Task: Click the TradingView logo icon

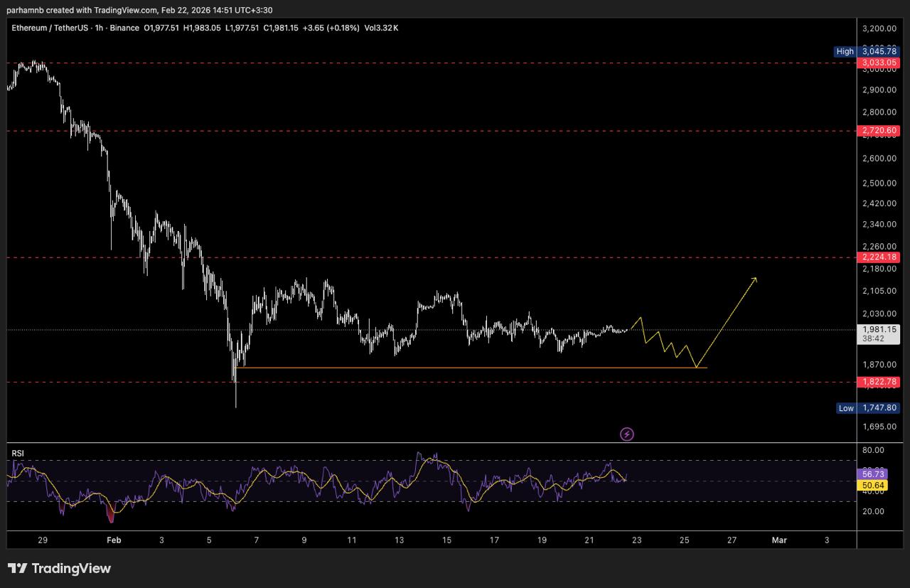Action: tap(17, 568)
